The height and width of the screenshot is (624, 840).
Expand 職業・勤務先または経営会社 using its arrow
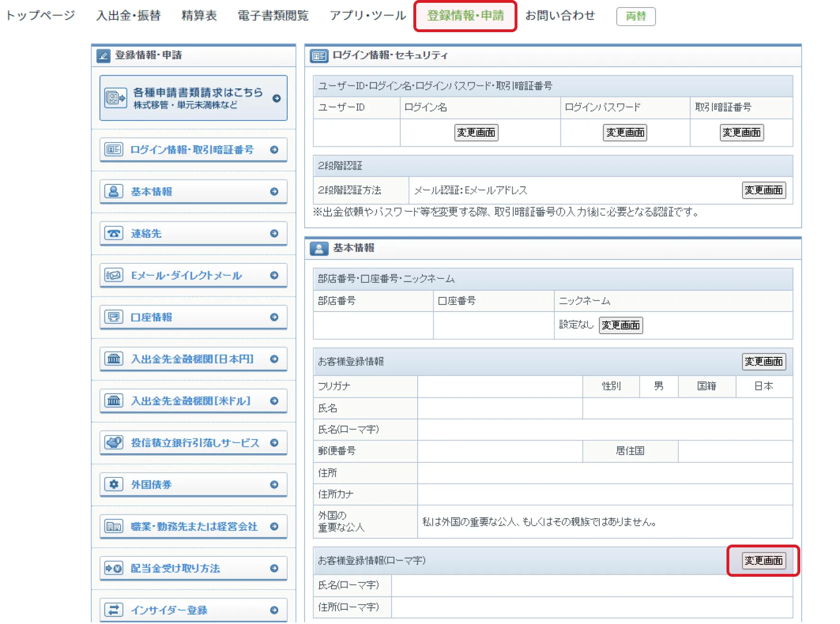[274, 526]
